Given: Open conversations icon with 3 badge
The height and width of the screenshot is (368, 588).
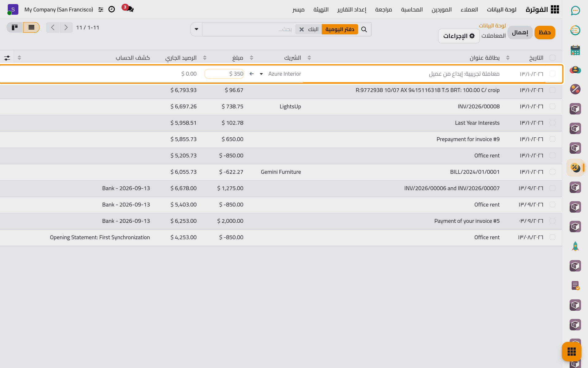Looking at the screenshot, I should coord(128,9).
